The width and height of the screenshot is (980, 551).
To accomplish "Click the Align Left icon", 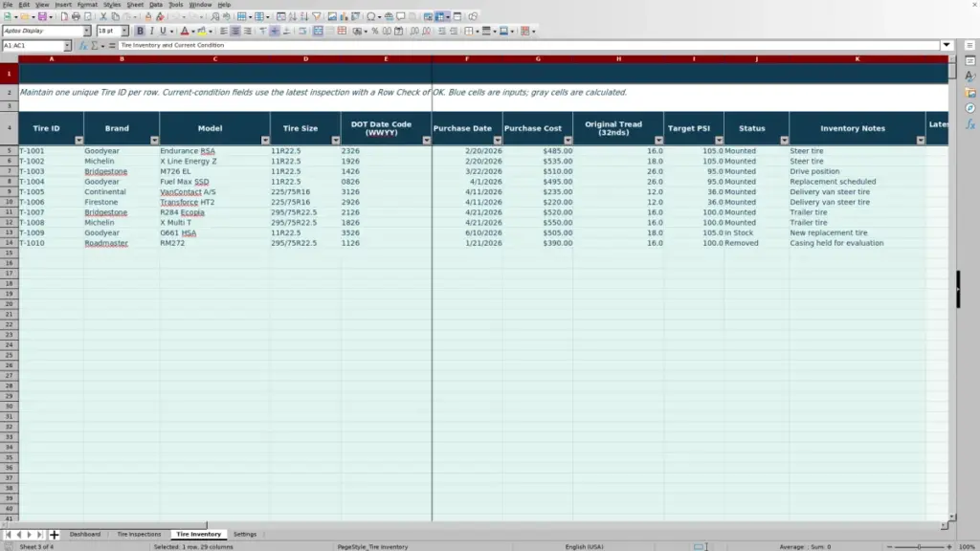I will (224, 32).
